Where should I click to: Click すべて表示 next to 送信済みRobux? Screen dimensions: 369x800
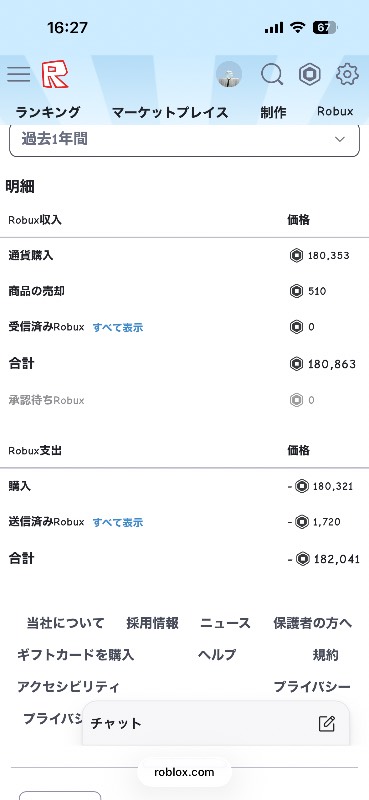tap(118, 522)
